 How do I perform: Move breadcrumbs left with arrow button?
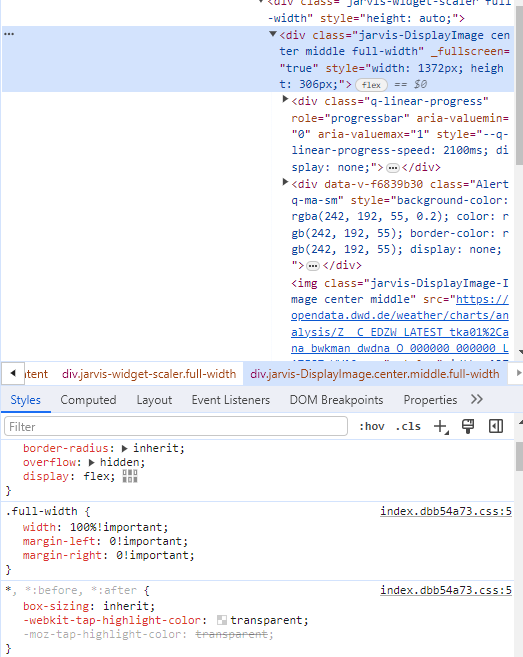(x=13, y=373)
